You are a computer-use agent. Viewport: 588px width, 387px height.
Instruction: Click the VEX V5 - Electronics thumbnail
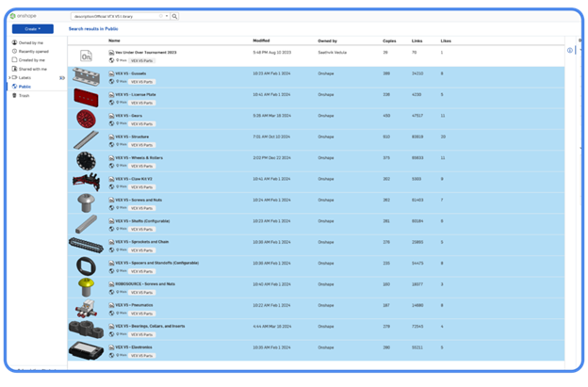[86, 352]
